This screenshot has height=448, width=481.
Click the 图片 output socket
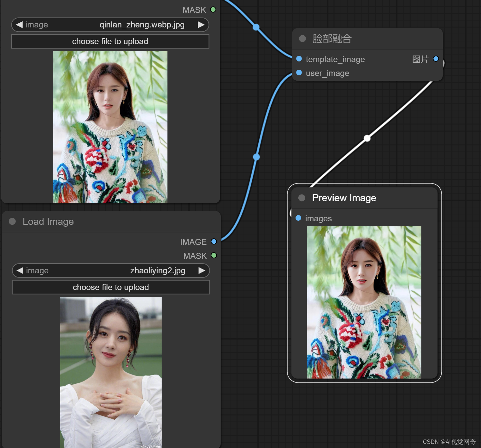(436, 59)
